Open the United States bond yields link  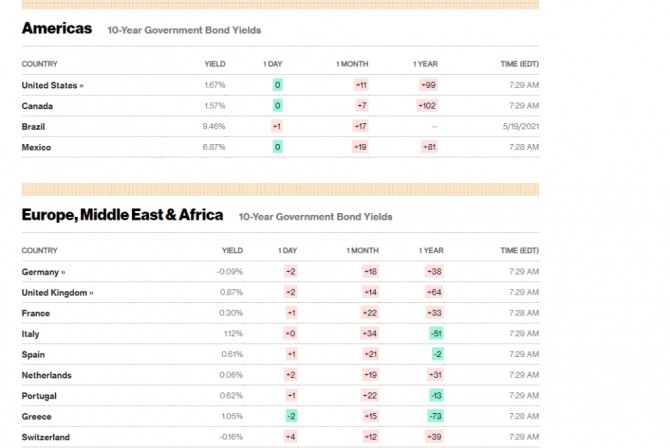click(x=53, y=85)
